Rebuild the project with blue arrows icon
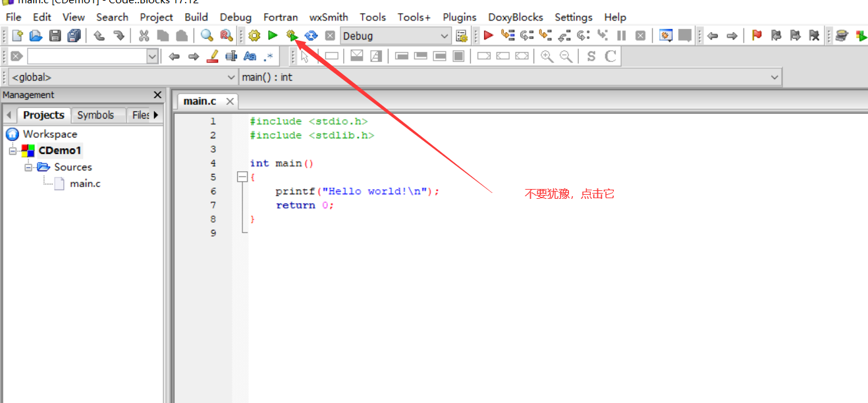 [311, 36]
